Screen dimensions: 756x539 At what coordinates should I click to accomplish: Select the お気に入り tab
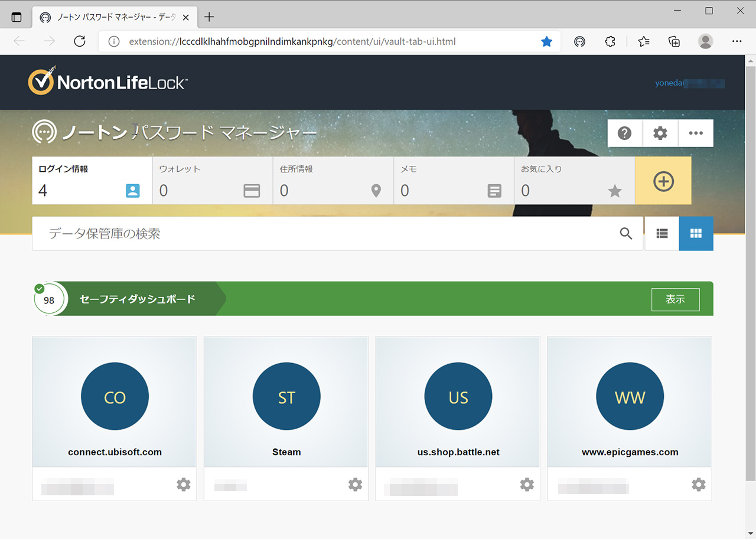pyautogui.click(x=575, y=181)
